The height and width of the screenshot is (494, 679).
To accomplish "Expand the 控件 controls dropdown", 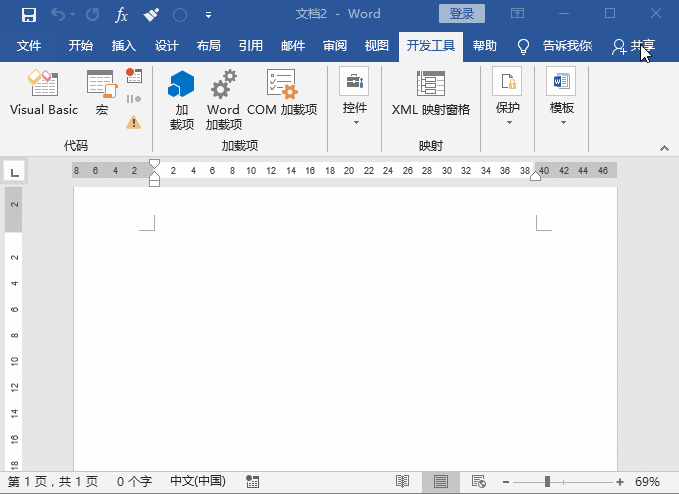I will pyautogui.click(x=355, y=98).
